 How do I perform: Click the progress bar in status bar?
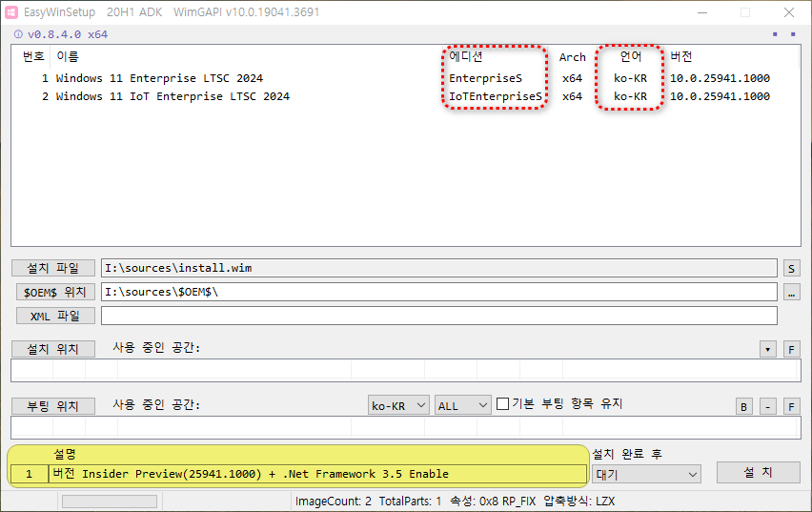click(110, 502)
